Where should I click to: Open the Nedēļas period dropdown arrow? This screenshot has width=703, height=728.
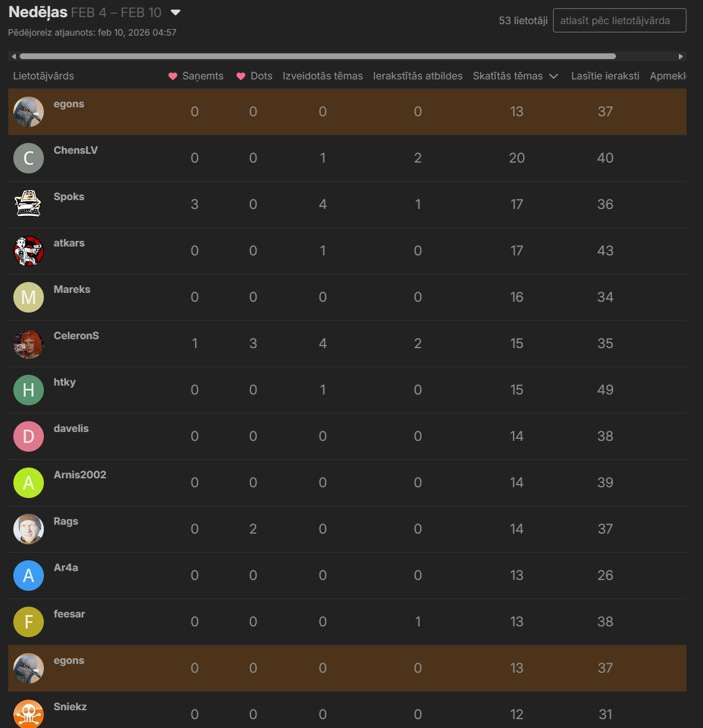pos(176,13)
